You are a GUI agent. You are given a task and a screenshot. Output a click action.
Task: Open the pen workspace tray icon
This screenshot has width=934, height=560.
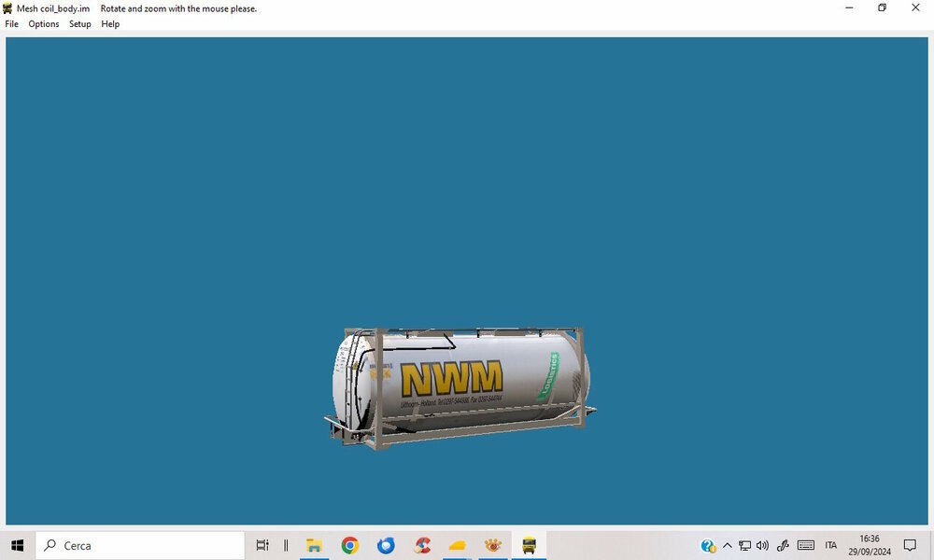[783, 545]
